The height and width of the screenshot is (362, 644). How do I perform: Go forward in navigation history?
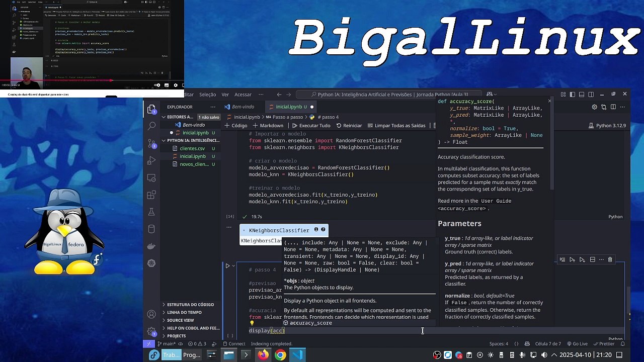289,94
